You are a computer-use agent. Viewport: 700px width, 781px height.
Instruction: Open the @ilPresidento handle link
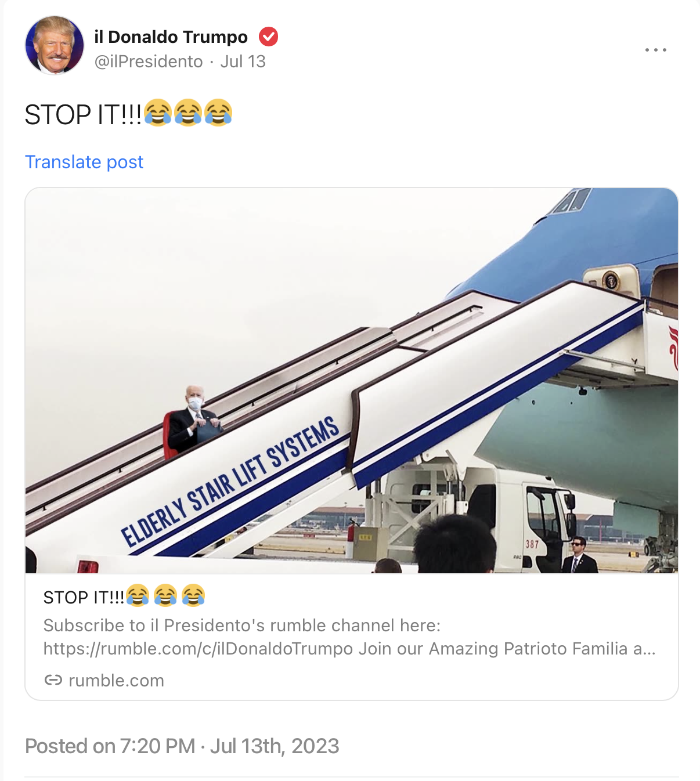pos(149,62)
